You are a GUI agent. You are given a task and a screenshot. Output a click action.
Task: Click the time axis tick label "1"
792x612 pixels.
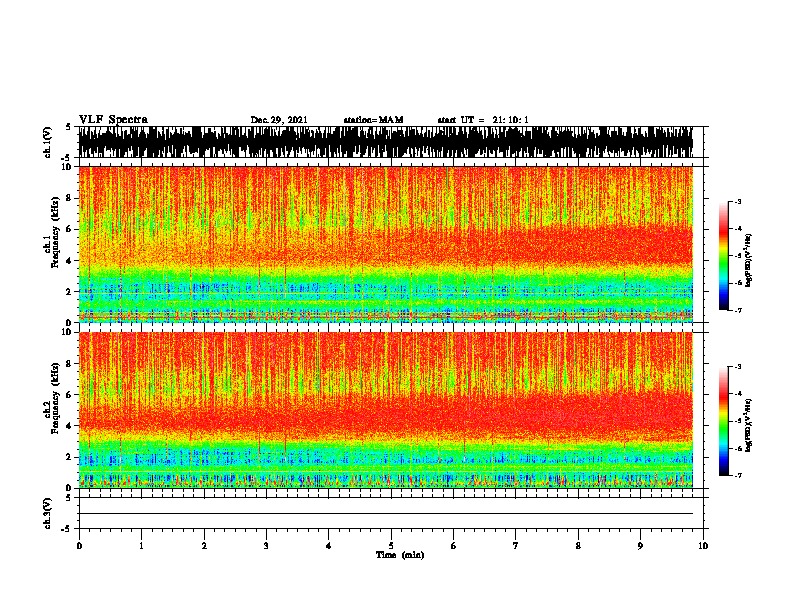point(141,546)
